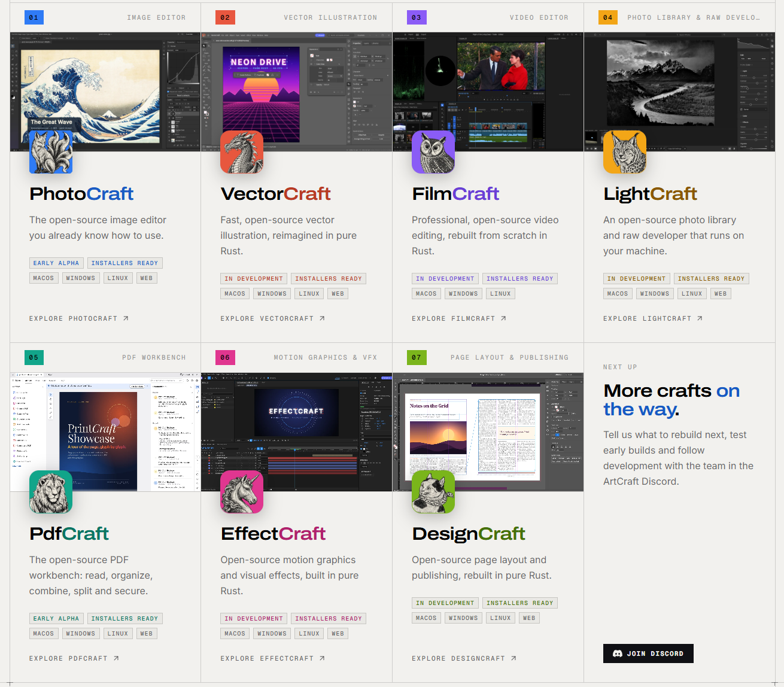Screen dimensions: 784x687
Task: Click the LightCraft heading
Action: pyautogui.click(x=650, y=194)
